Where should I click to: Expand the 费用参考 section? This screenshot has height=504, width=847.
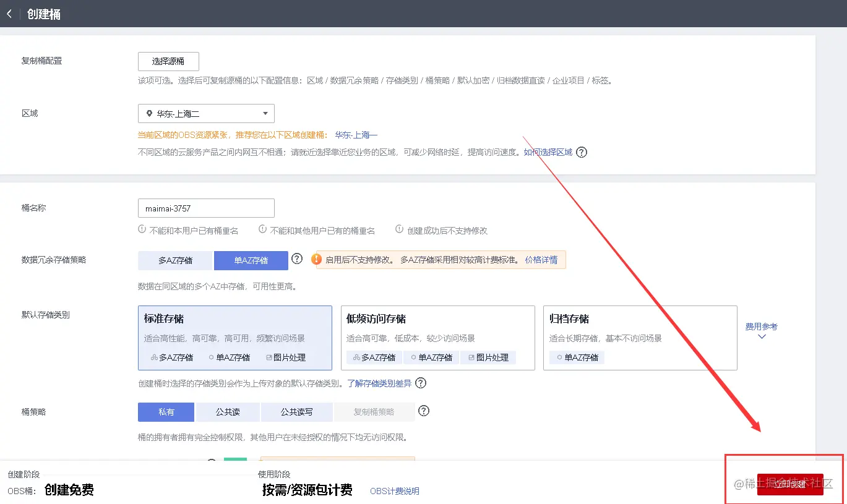tap(762, 331)
